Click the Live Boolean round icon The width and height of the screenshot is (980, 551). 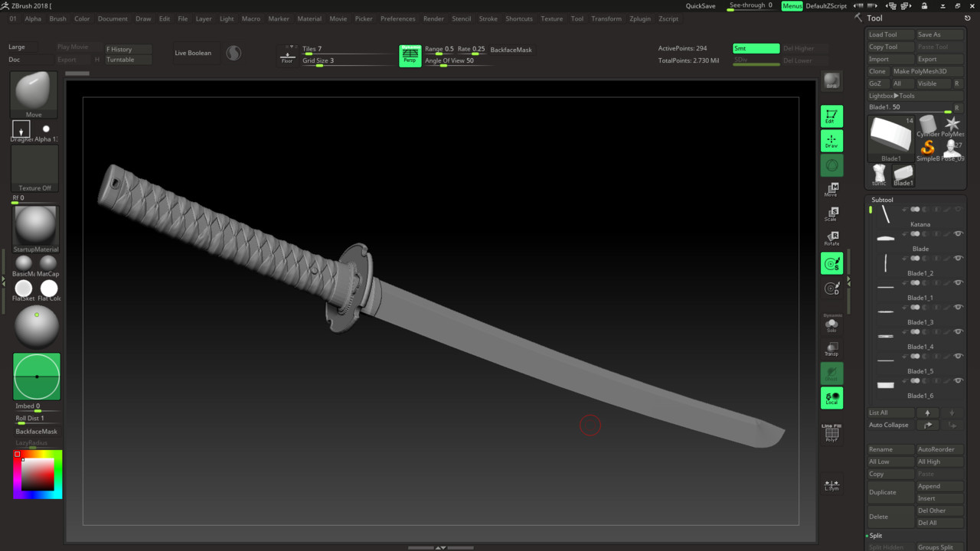pyautogui.click(x=234, y=53)
